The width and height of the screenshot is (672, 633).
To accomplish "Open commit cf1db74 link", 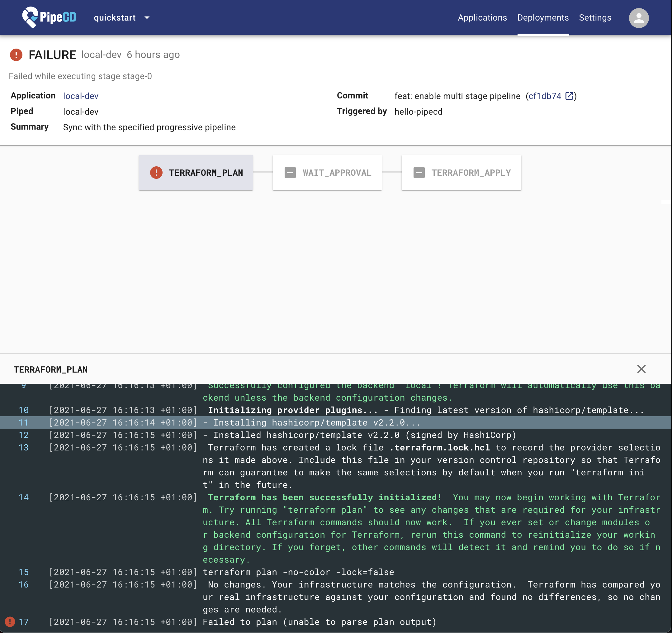I will pos(545,96).
